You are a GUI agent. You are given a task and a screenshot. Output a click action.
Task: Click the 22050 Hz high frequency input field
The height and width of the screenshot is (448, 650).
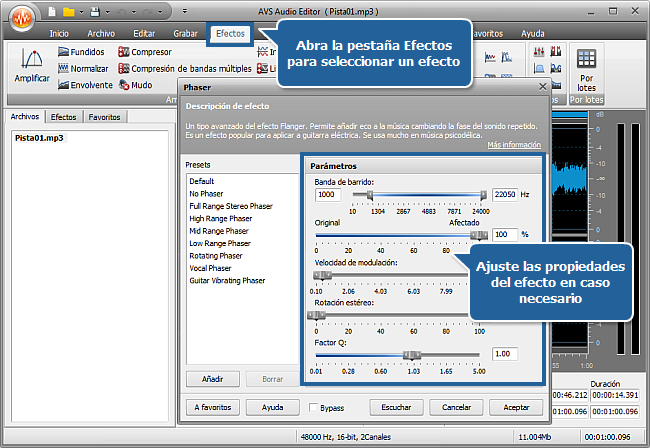point(505,194)
